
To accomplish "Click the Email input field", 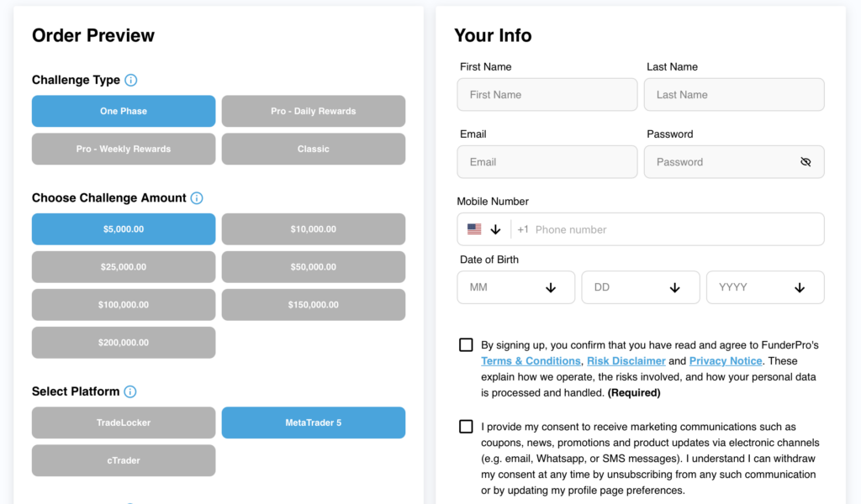I will tap(547, 161).
